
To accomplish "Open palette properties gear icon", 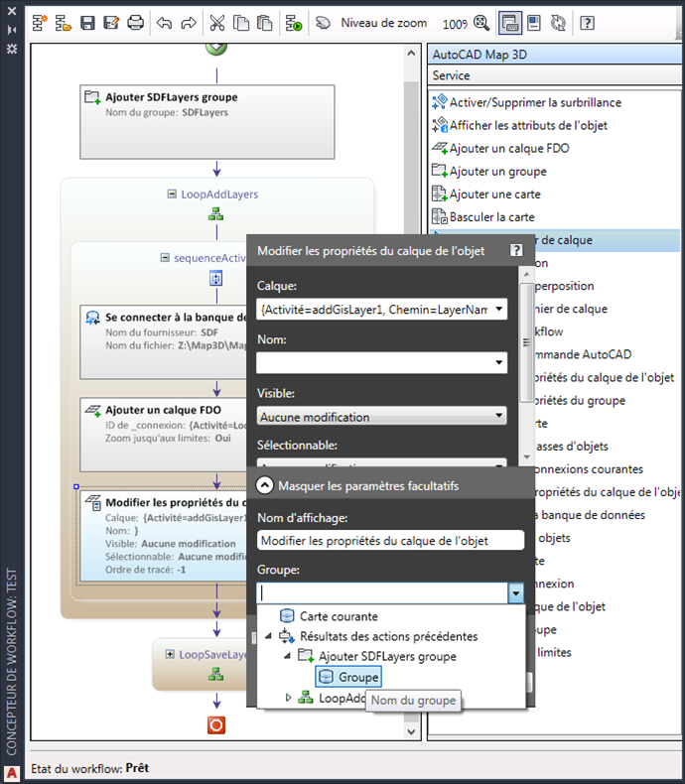I will point(12,49).
